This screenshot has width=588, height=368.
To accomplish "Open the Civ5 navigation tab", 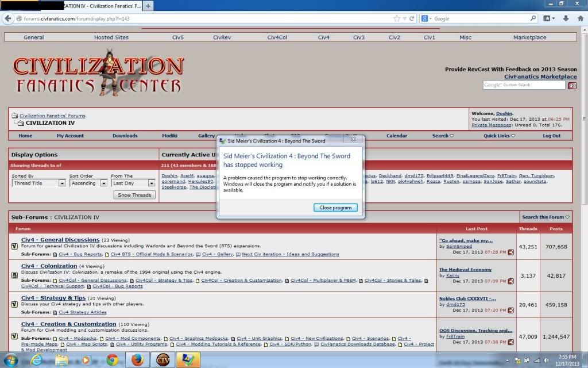I will pyautogui.click(x=178, y=37).
